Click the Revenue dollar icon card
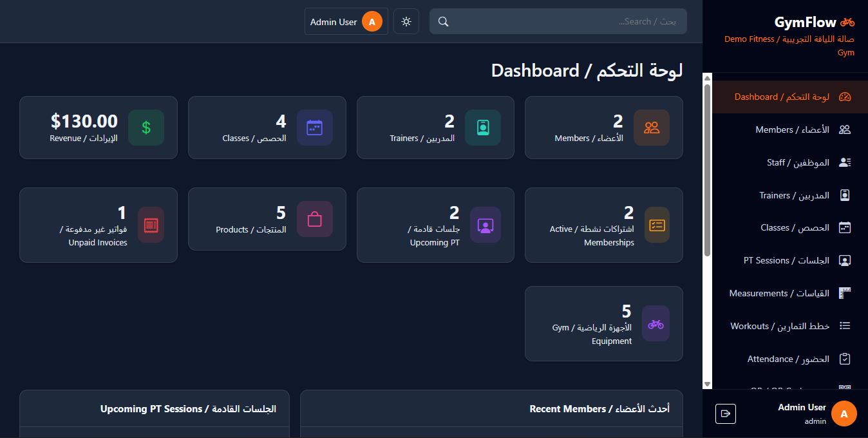The image size is (868, 438). [x=146, y=128]
